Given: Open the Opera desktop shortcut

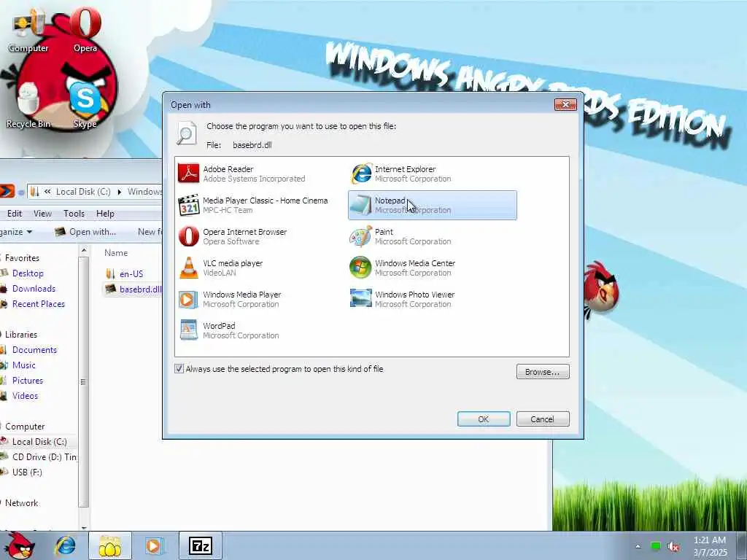Looking at the screenshot, I should tap(85, 29).
